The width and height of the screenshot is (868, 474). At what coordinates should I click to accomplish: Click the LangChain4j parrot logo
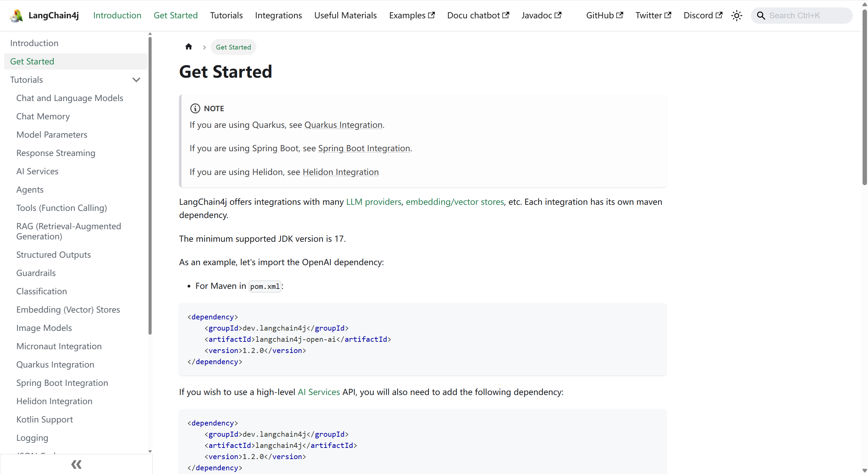point(16,16)
